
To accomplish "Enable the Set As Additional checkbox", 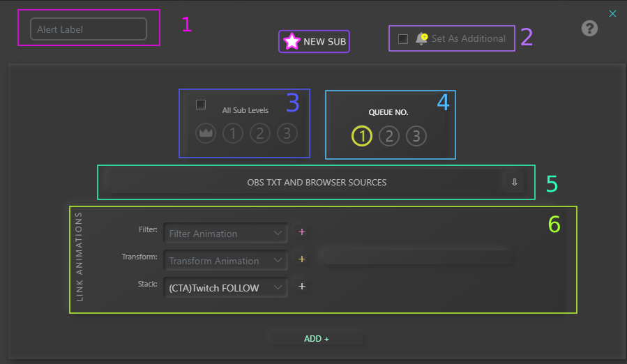I will [x=403, y=39].
